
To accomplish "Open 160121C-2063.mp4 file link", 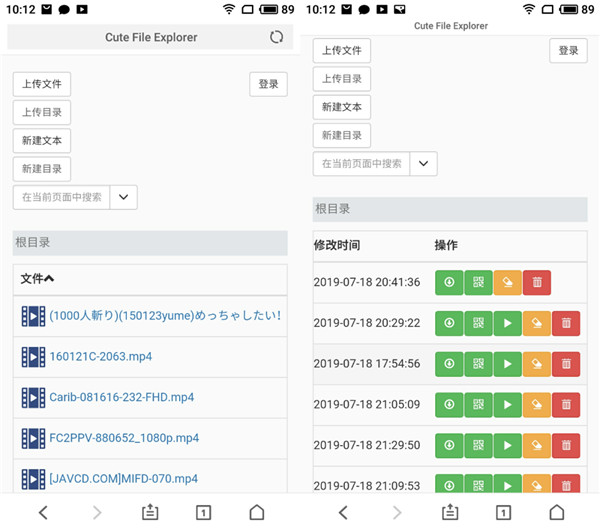I will click(101, 356).
